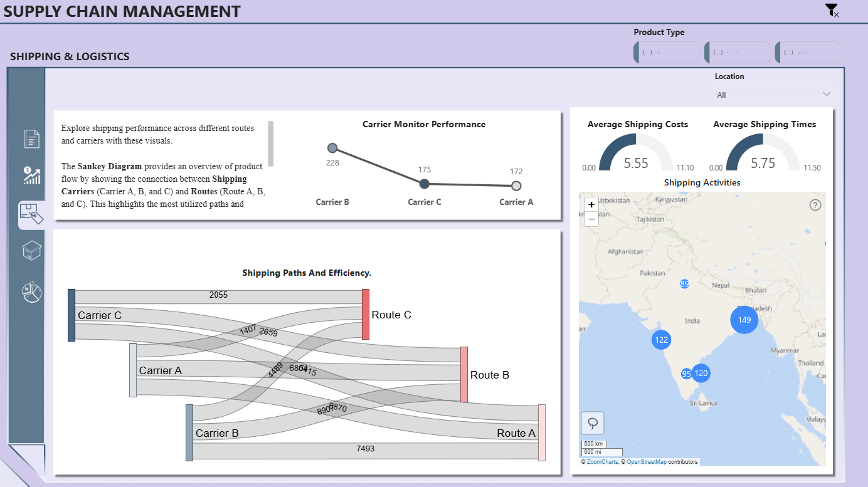Image resolution: width=868 pixels, height=487 pixels.
Task: Click the Carrier A axis label
Action: (516, 202)
